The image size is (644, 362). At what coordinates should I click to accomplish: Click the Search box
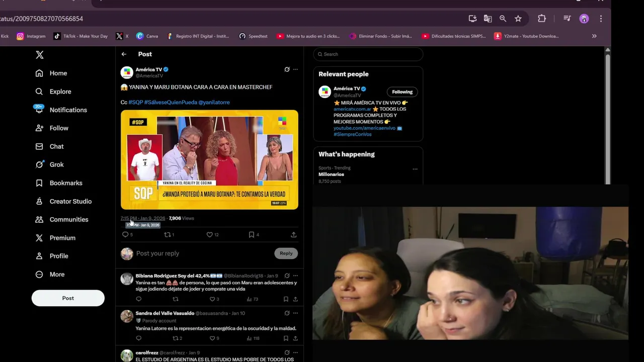click(368, 54)
